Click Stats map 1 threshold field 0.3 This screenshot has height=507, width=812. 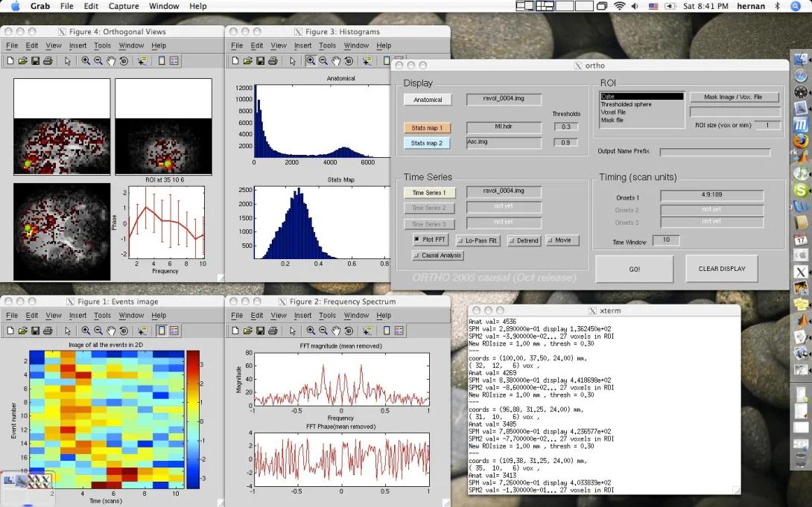tap(565, 127)
